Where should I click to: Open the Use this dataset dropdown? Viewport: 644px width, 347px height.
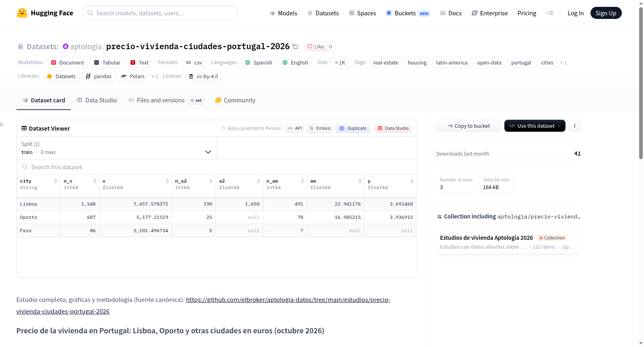535,126
